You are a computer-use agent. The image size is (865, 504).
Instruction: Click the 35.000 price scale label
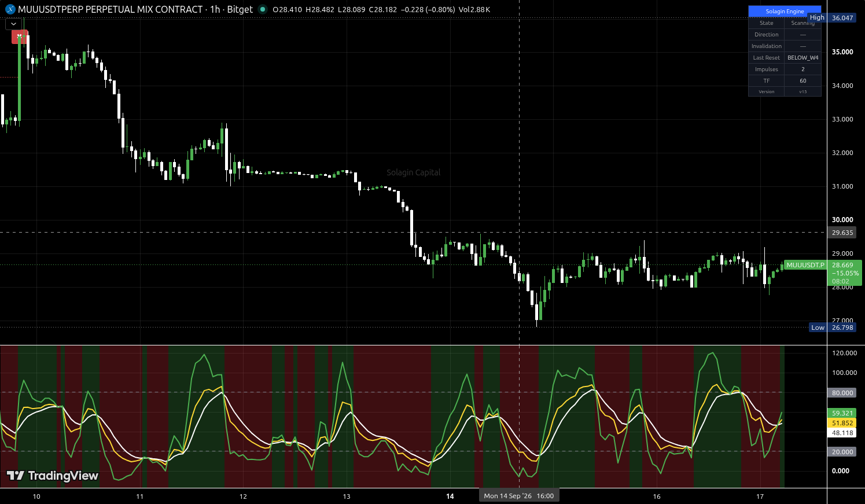[x=842, y=52]
